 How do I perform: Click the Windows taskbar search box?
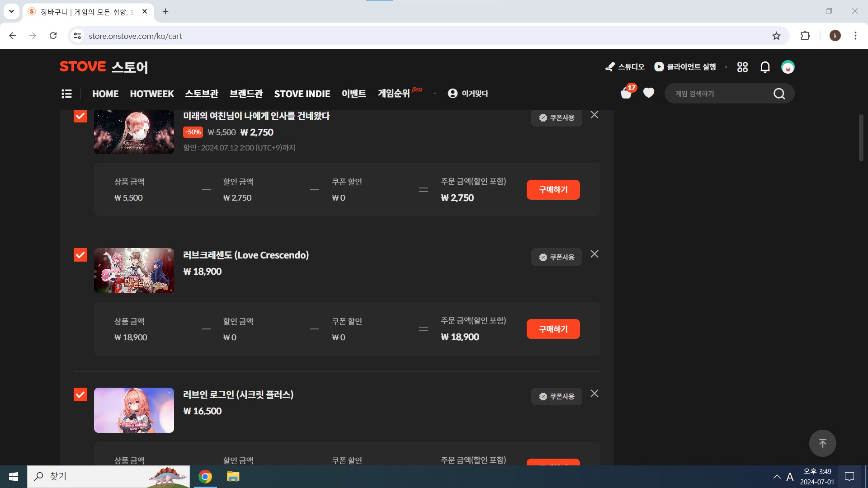(x=108, y=477)
